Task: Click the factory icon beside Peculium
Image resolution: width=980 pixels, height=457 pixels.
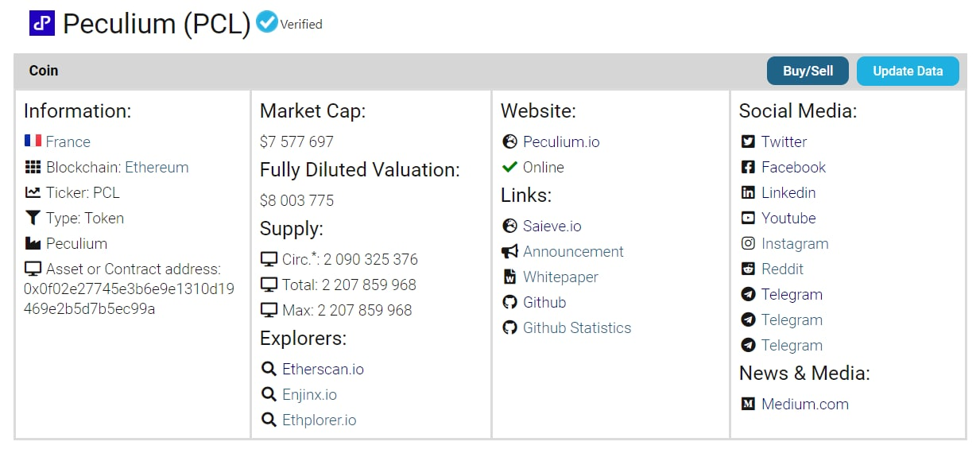Action: click(33, 243)
